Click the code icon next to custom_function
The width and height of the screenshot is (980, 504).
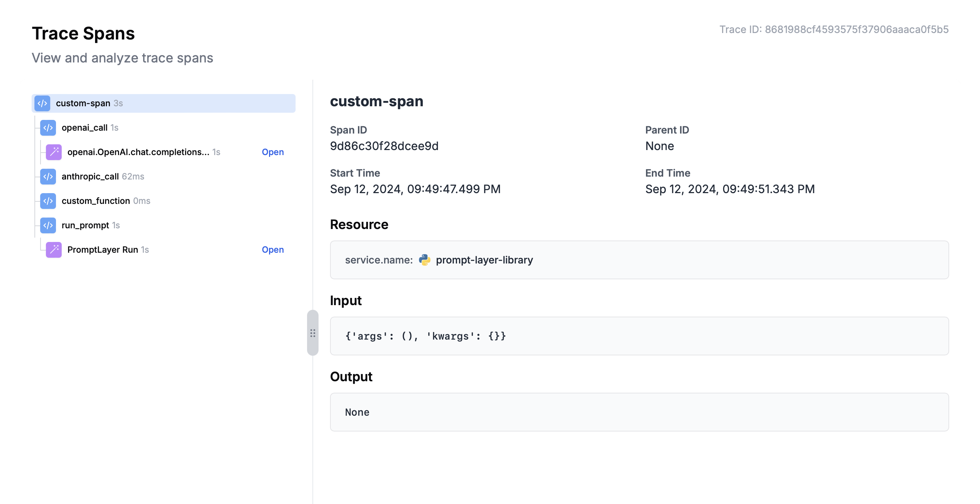[x=48, y=201]
